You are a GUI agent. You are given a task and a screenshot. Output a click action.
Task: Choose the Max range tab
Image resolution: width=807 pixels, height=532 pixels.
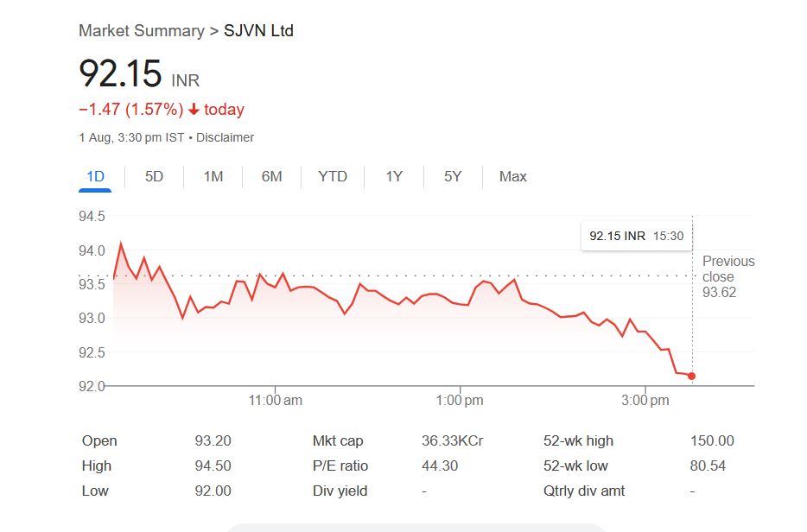pos(512,176)
